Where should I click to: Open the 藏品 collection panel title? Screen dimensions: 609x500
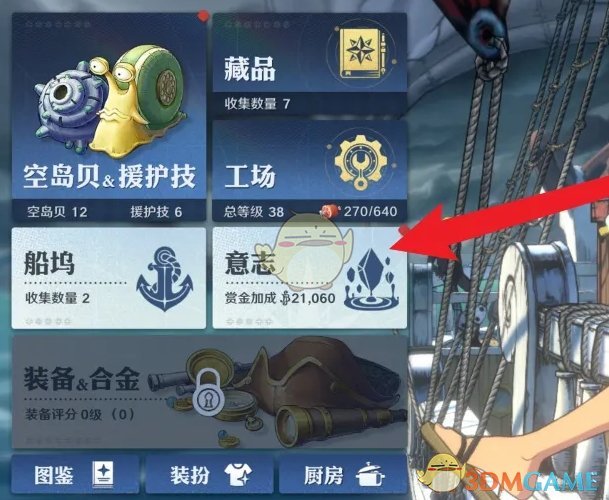[x=249, y=69]
